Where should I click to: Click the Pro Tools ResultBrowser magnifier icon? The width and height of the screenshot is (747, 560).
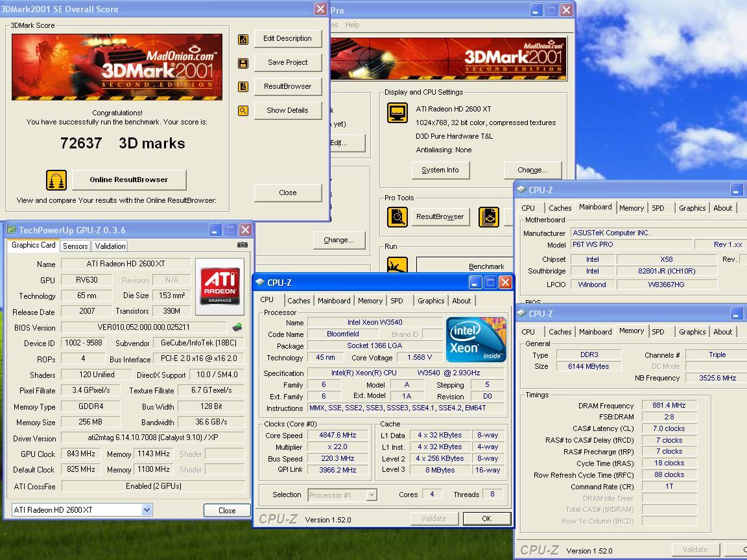tap(397, 217)
